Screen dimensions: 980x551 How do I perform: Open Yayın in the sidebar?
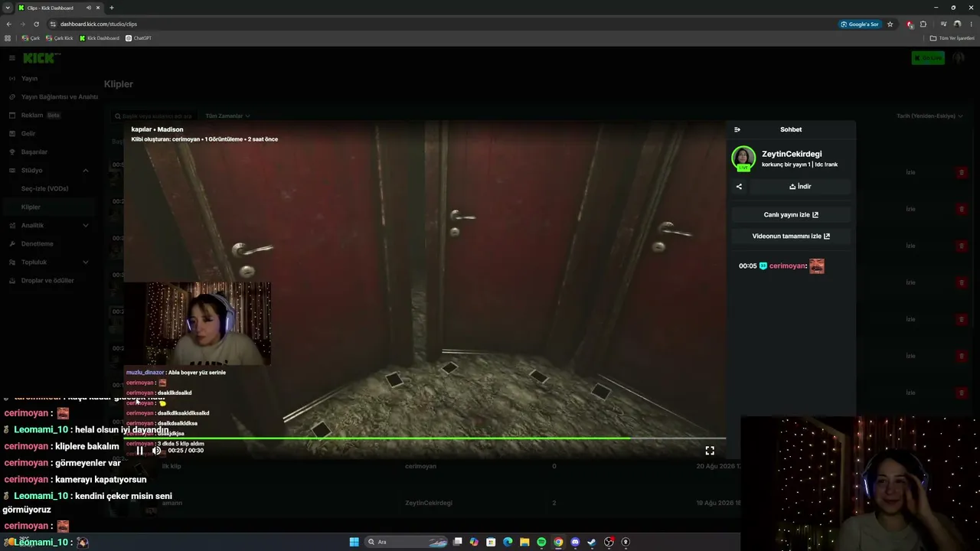tap(29, 79)
